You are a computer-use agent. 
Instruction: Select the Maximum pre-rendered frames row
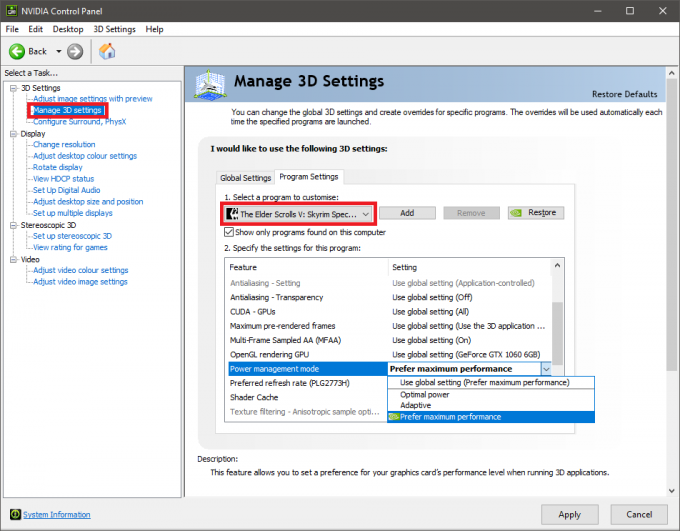pyautogui.click(x=389, y=326)
